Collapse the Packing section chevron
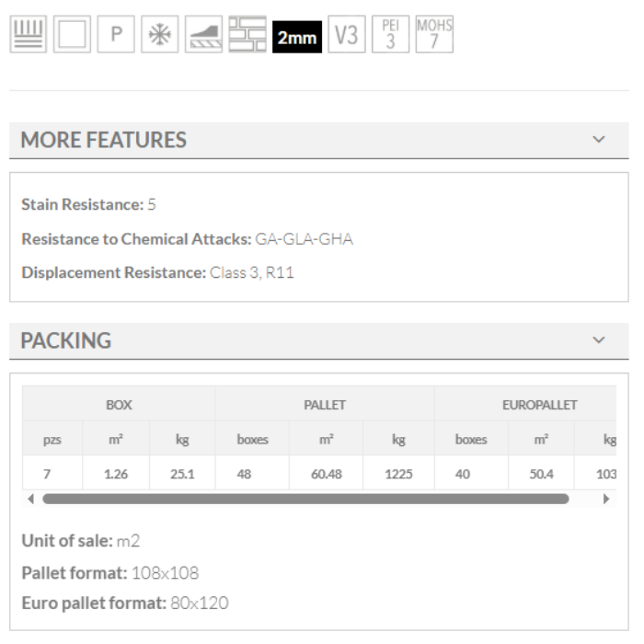The height and width of the screenshot is (644, 644). (599, 340)
